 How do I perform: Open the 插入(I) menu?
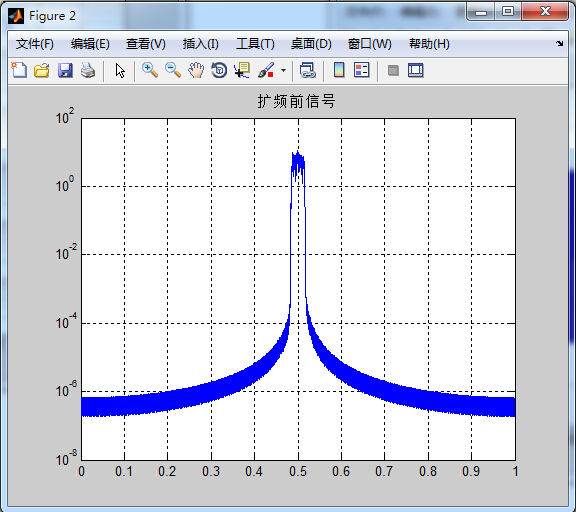(x=201, y=44)
